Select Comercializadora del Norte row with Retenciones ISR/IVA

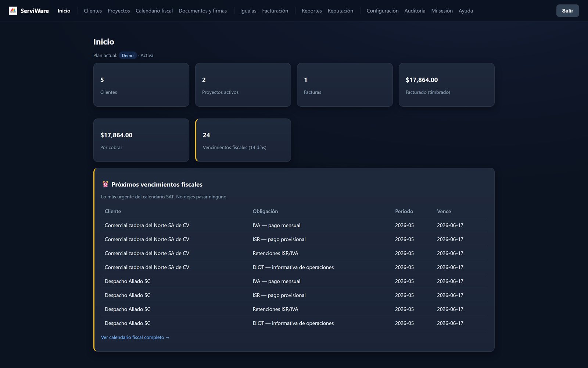coord(294,253)
